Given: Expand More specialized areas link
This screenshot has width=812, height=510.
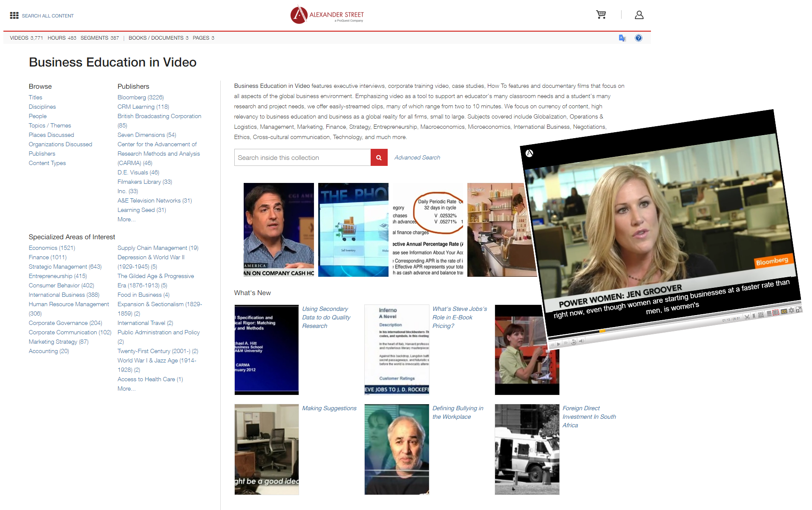Looking at the screenshot, I should 127,388.
